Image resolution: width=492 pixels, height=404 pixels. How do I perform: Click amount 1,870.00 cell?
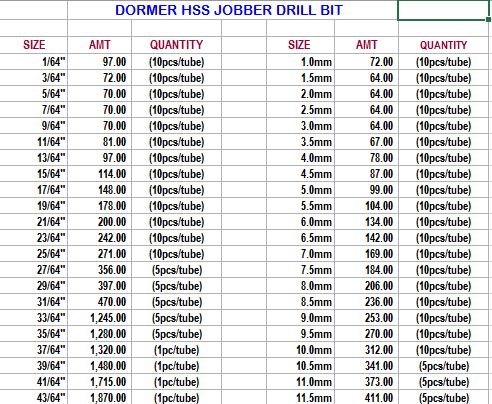(x=99, y=397)
